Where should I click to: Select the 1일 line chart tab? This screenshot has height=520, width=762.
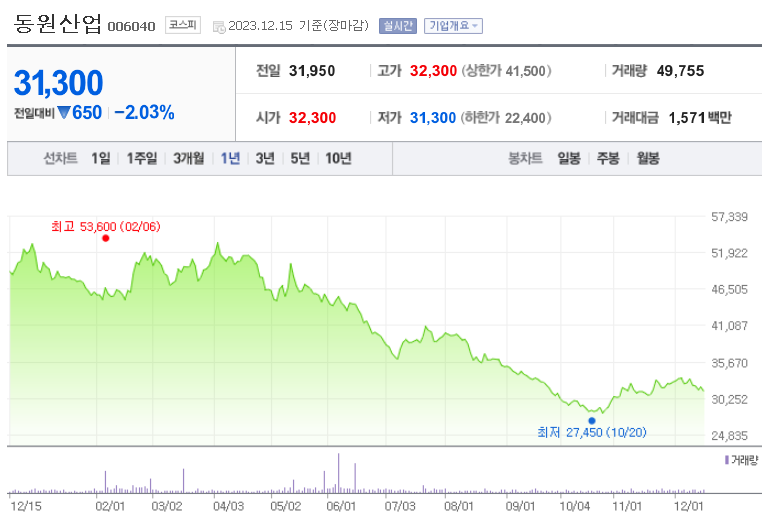click(101, 158)
